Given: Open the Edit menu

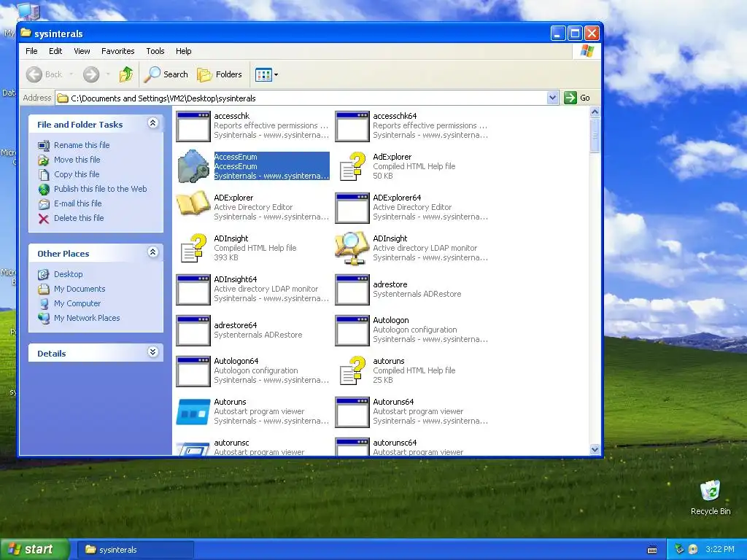Looking at the screenshot, I should (x=55, y=51).
